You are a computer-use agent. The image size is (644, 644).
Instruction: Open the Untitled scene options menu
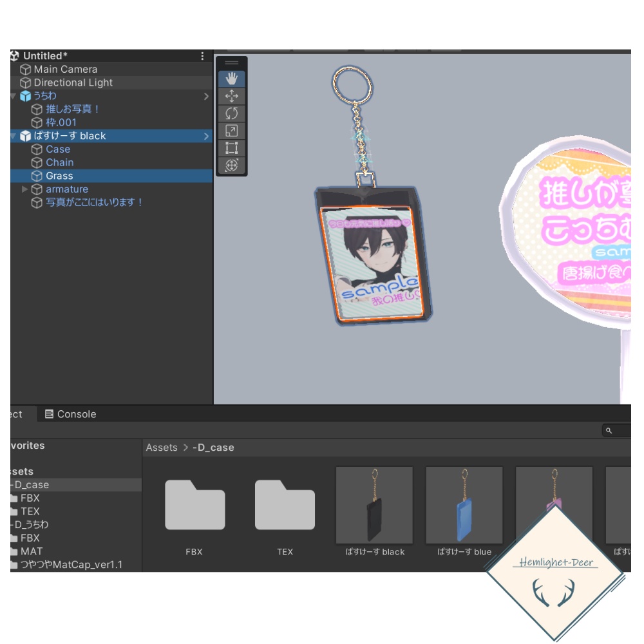(x=202, y=56)
